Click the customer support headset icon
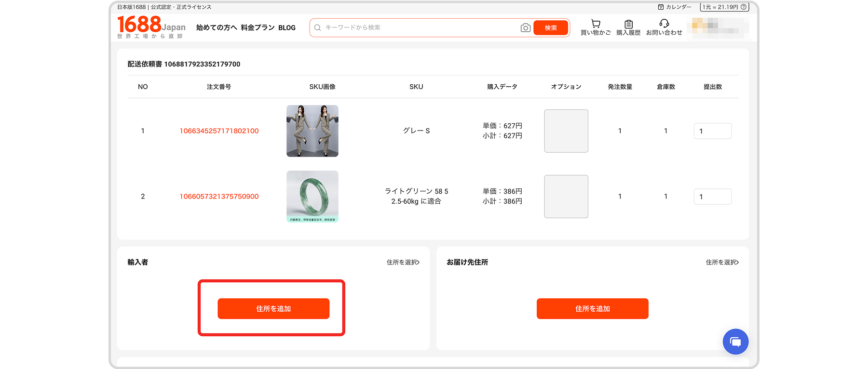 (x=664, y=24)
